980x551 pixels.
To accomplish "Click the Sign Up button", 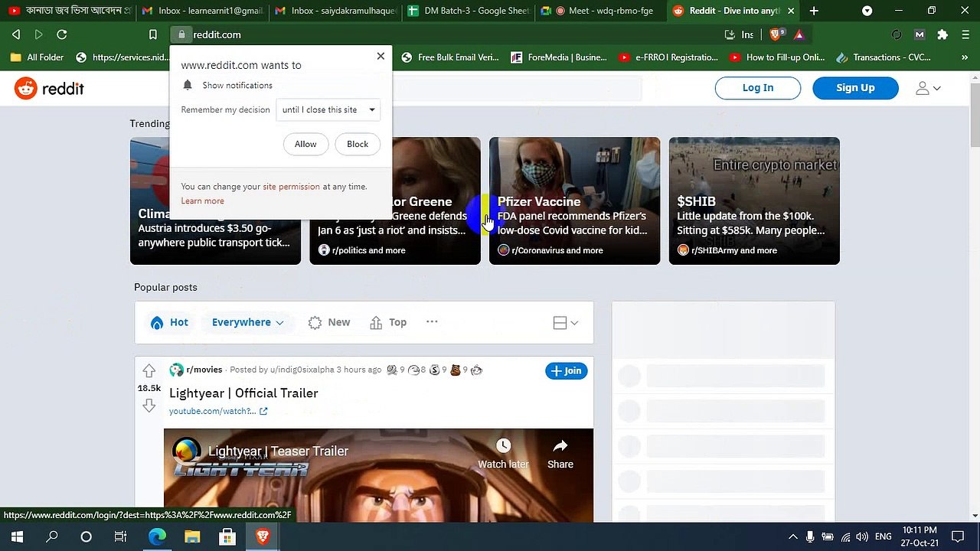I will [x=855, y=88].
